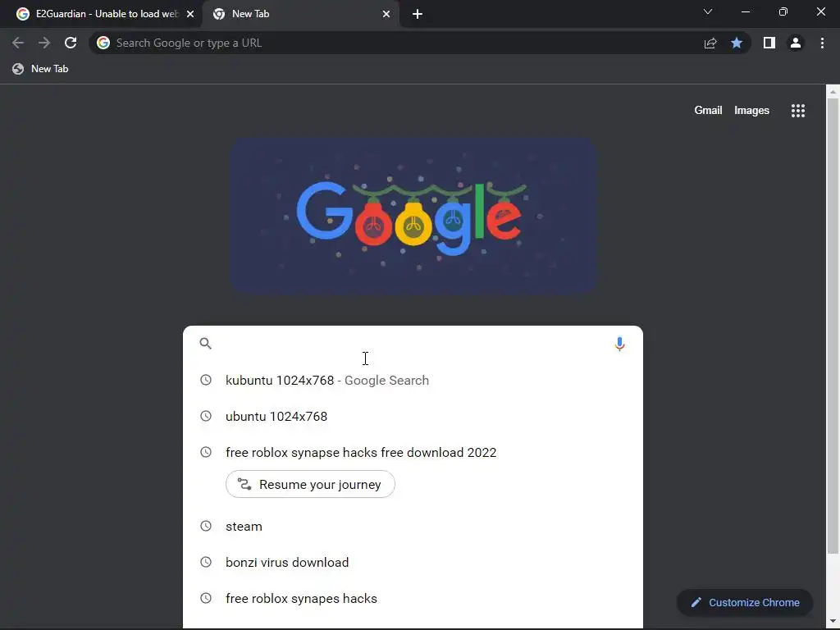Select suggestion 'bonzi virus download'

[x=413, y=562]
